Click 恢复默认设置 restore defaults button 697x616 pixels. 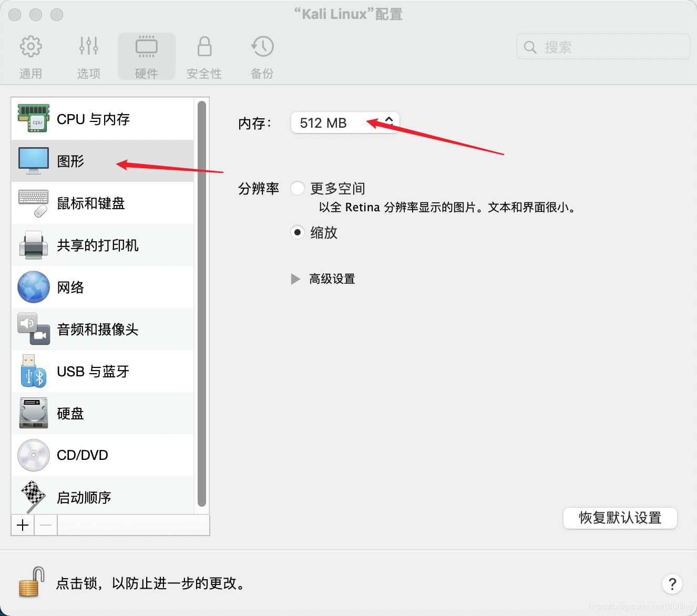pyautogui.click(x=620, y=518)
